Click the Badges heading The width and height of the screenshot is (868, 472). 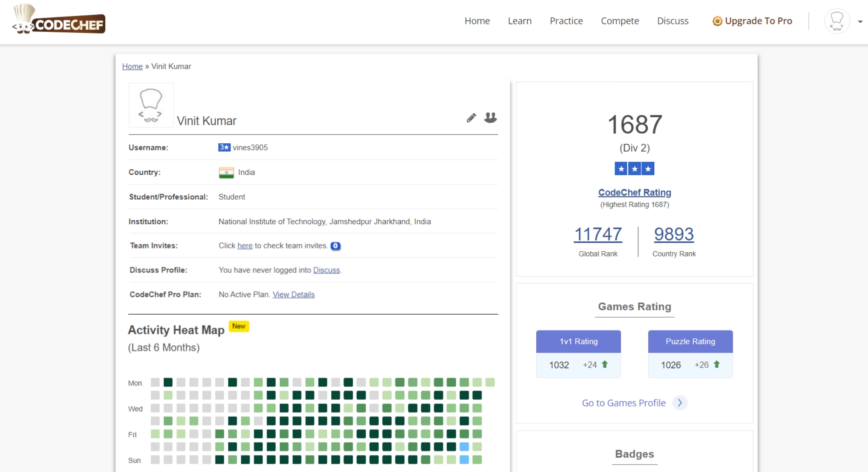point(635,454)
